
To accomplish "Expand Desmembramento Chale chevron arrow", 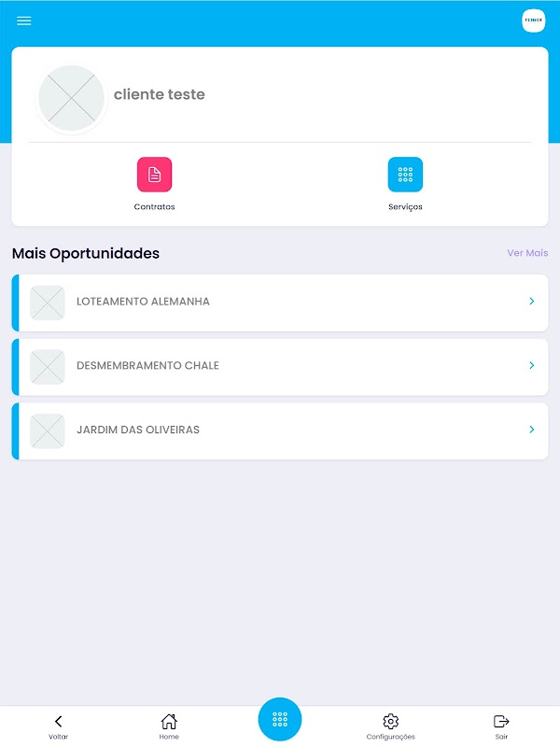I will pyautogui.click(x=532, y=365).
